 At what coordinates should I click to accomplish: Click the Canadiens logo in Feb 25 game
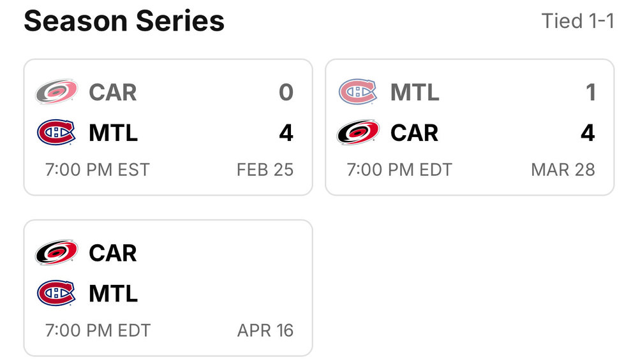[x=56, y=132]
